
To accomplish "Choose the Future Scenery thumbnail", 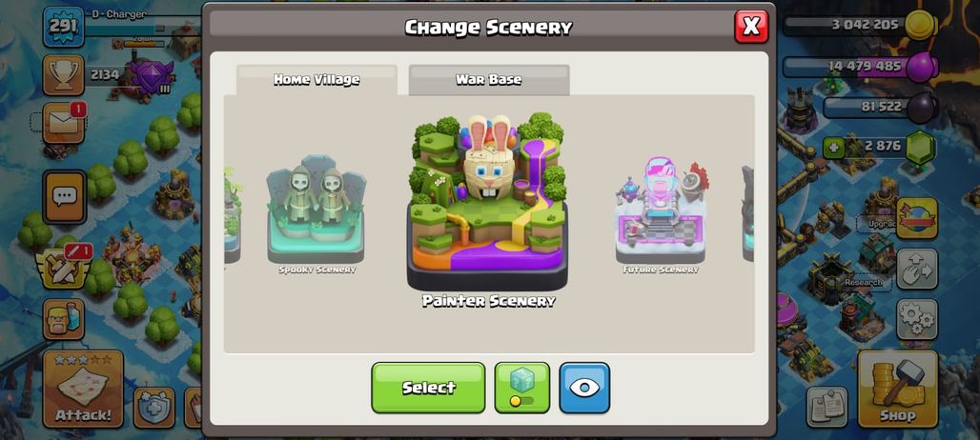I will click(x=661, y=213).
